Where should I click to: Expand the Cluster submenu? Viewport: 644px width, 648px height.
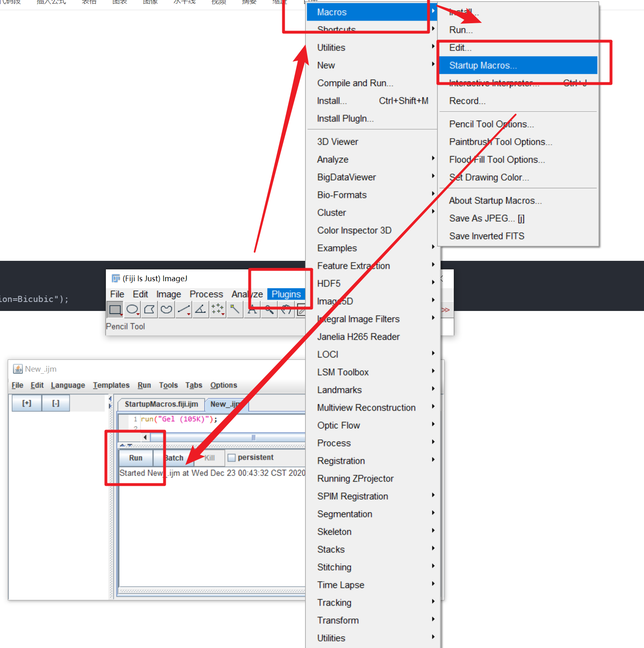click(372, 213)
